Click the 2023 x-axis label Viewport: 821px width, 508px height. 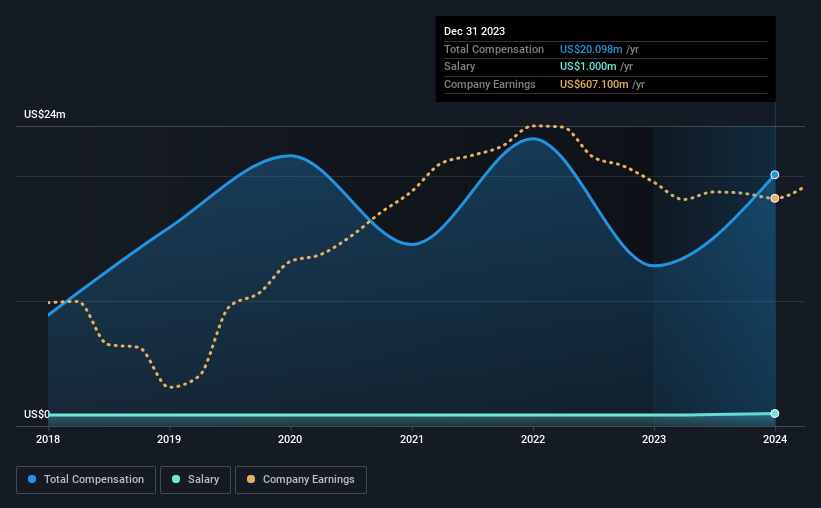point(654,439)
